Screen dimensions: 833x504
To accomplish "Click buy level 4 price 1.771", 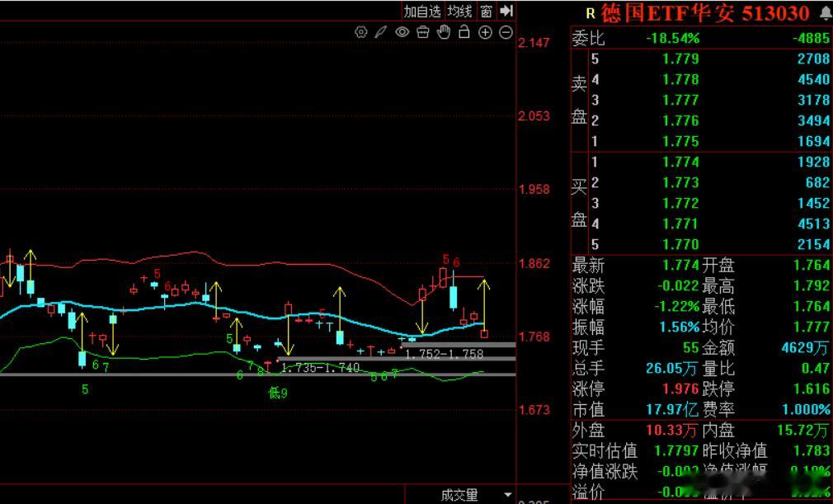I will [x=680, y=224].
